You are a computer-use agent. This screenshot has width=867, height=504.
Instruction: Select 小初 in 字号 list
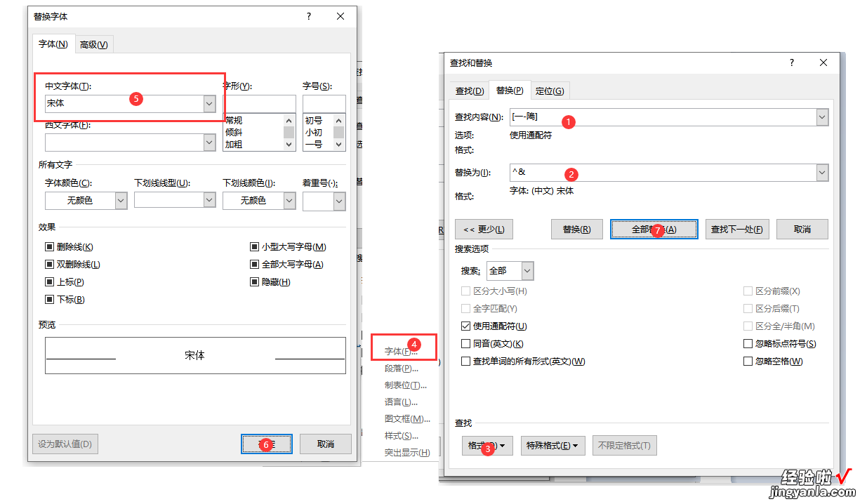(x=314, y=133)
